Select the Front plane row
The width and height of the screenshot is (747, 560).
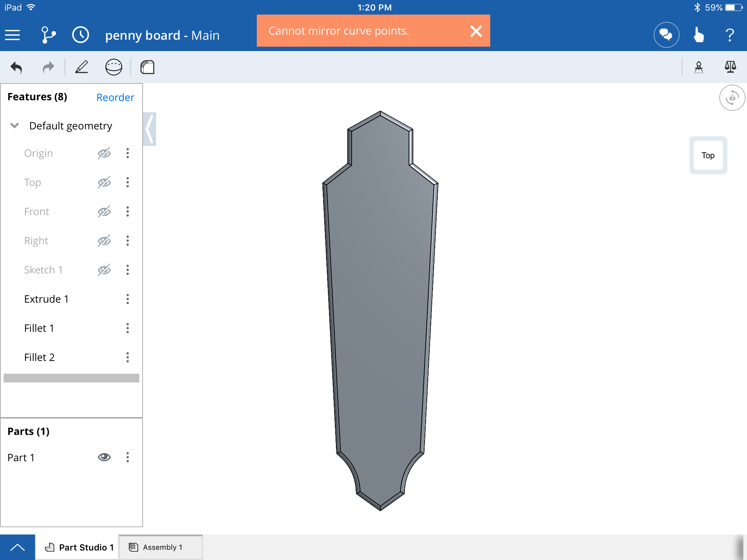point(36,211)
